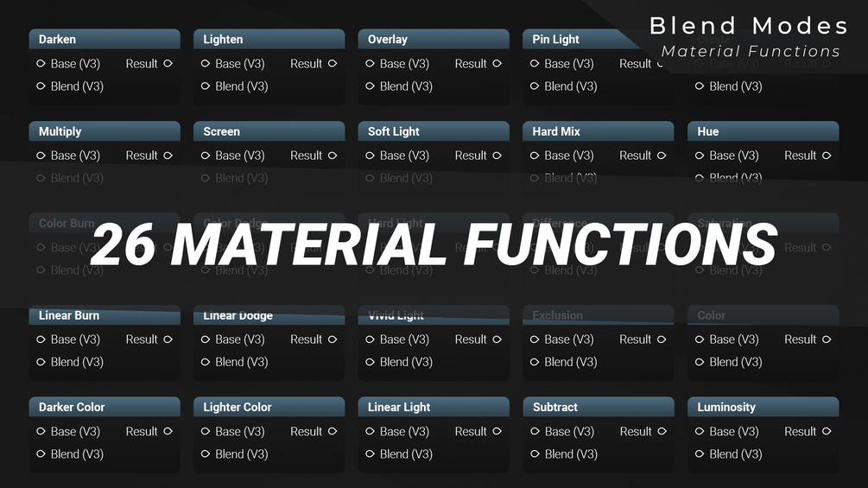The height and width of the screenshot is (488, 868).
Task: Click the Hue node's Base input pin
Action: point(700,155)
